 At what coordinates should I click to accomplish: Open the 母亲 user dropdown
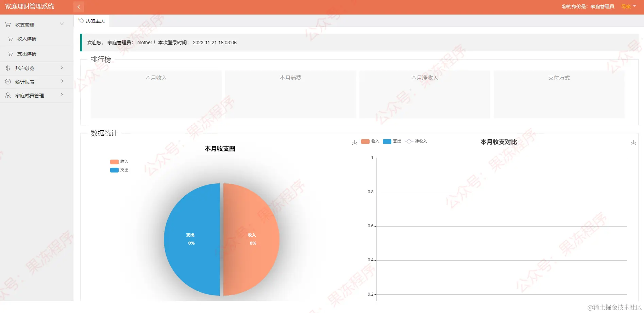point(629,6)
